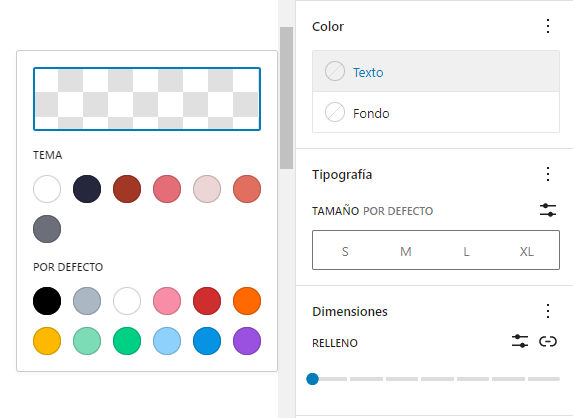Image resolution: width=573 pixels, height=418 pixels.
Task: Pick the dark navy theme color
Action: coord(87,189)
